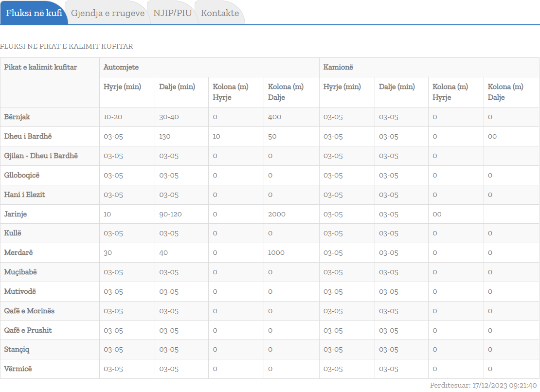Click the Përditesuar timestamp text
The width and height of the screenshot is (540, 392).
pyautogui.click(x=483, y=385)
